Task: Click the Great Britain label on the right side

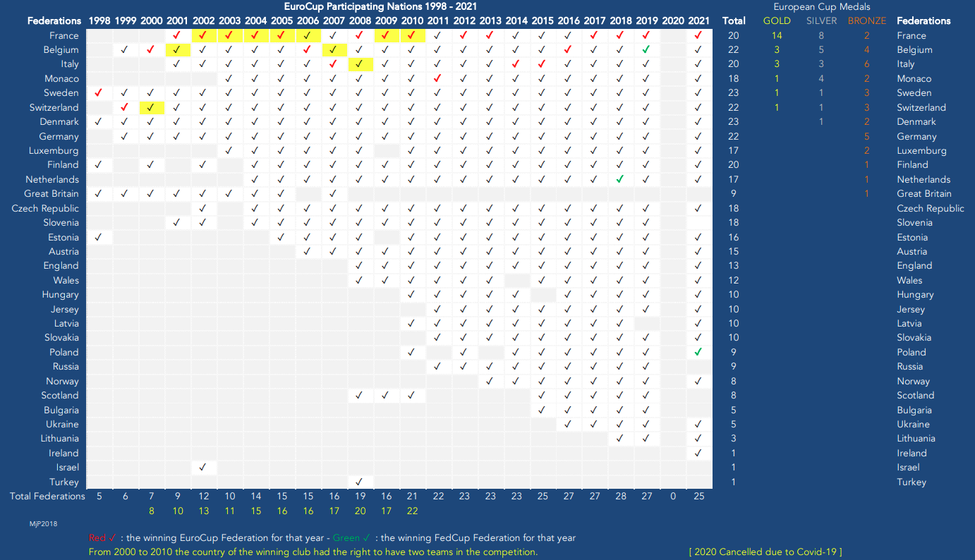Action: pos(923,193)
